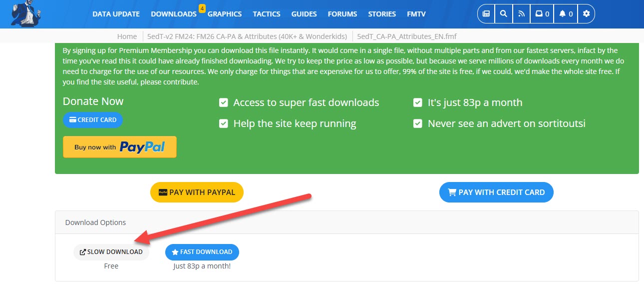Open the news feed icon
Viewport: 644px width, 285px height.
[486, 14]
